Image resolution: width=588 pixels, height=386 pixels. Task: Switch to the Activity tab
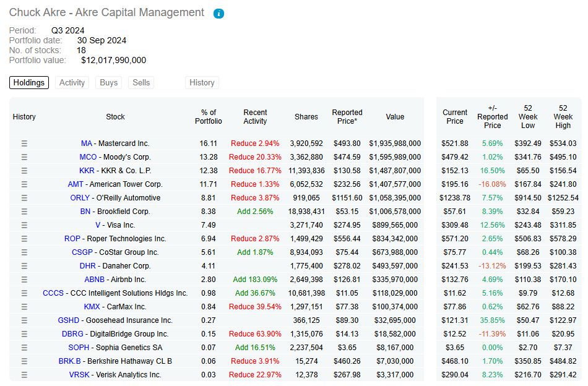[x=72, y=83]
